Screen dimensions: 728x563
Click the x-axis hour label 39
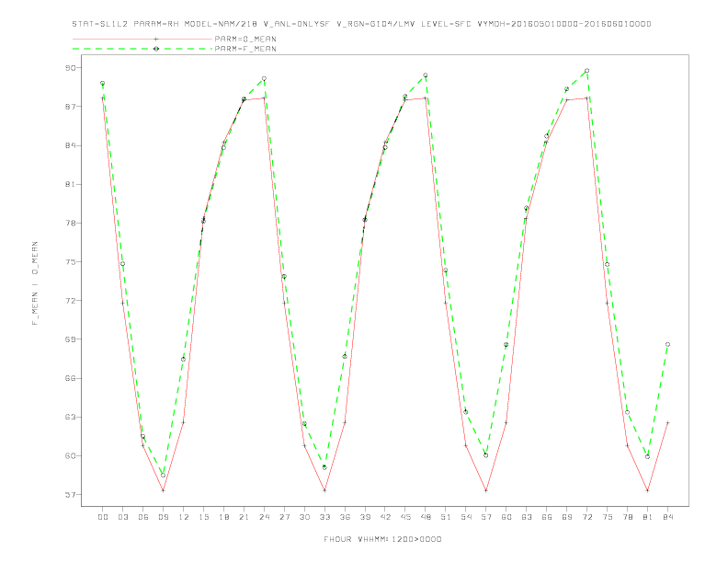[365, 517]
